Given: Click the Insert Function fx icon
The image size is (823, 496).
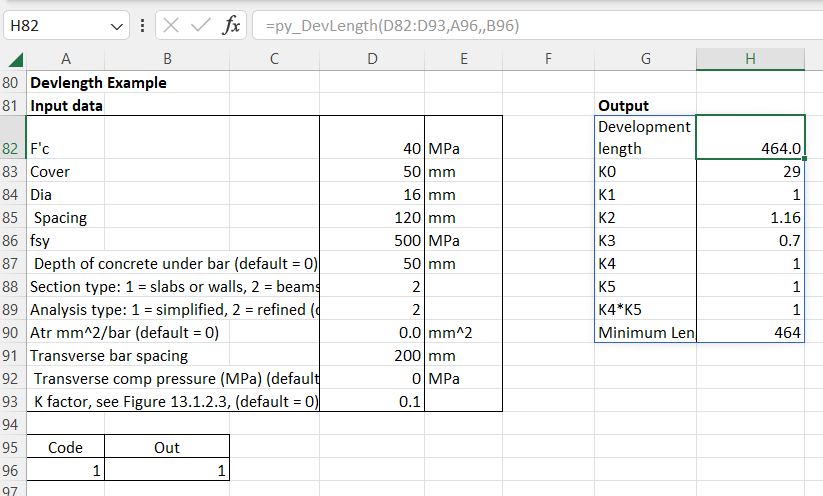Looking at the screenshot, I should pyautogui.click(x=231, y=26).
